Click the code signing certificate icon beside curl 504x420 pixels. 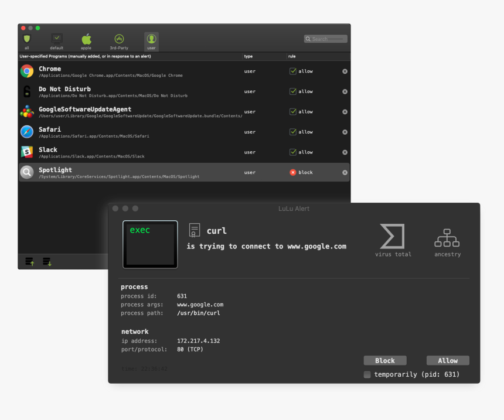[194, 230]
